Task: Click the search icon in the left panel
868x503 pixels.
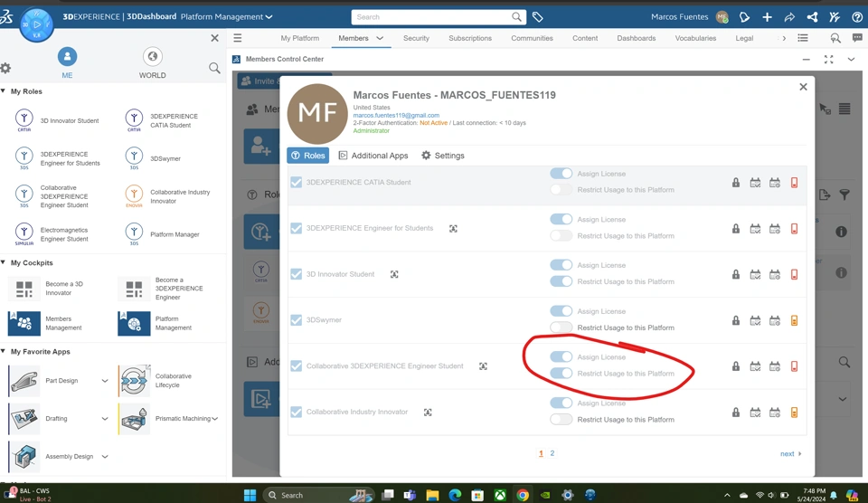Action: coord(214,68)
